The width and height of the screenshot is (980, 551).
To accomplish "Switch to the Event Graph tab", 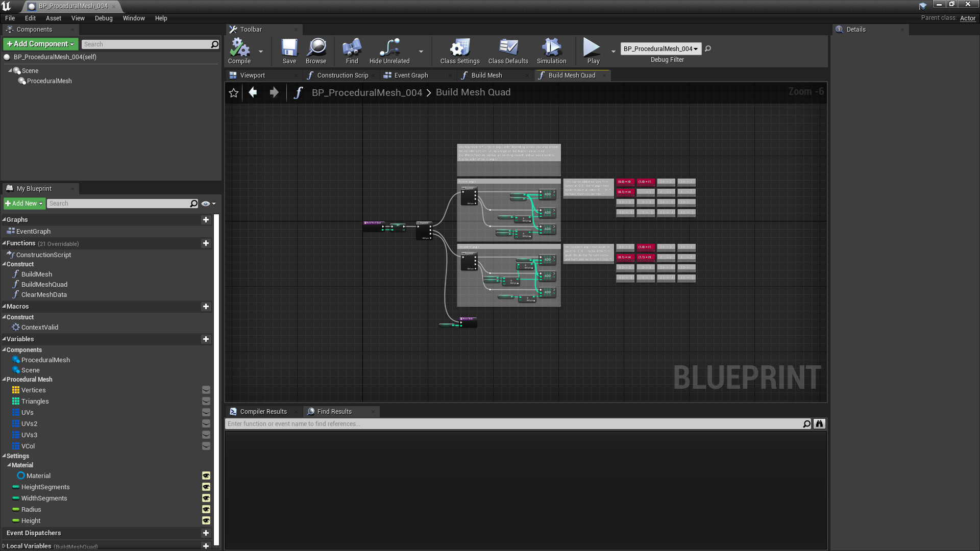I will tap(410, 75).
